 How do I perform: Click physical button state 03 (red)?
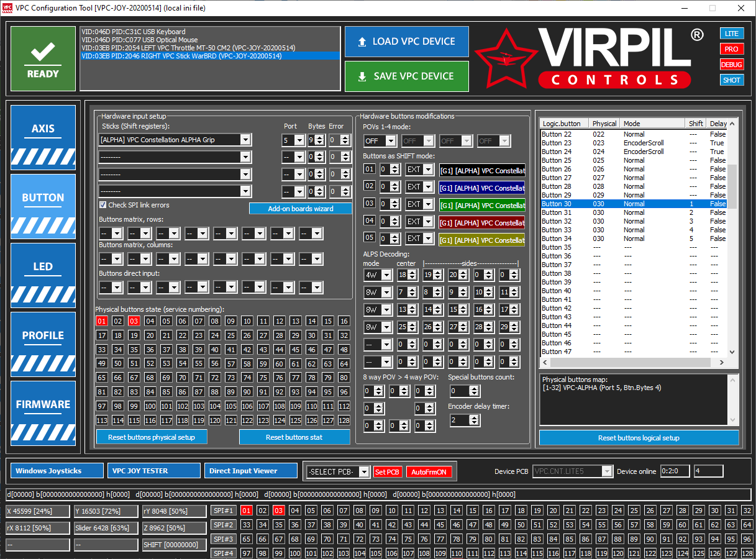134,321
